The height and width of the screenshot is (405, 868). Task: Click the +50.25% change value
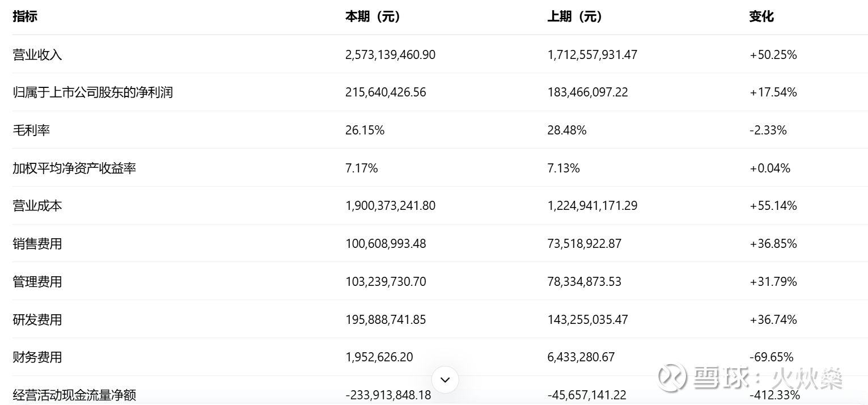[x=773, y=54]
